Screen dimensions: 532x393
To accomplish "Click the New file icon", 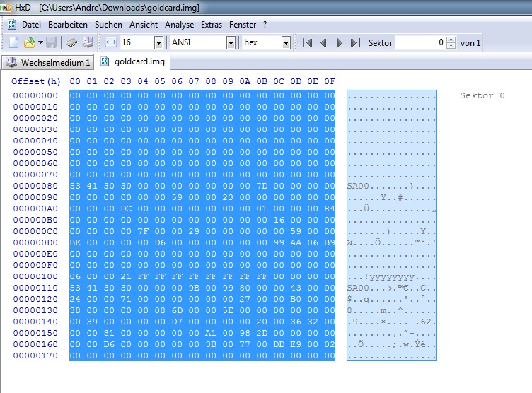I will point(13,42).
